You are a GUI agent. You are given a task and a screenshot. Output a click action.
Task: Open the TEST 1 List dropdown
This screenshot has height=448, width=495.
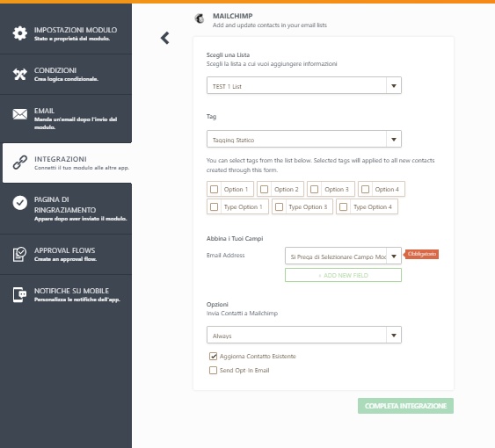(304, 85)
